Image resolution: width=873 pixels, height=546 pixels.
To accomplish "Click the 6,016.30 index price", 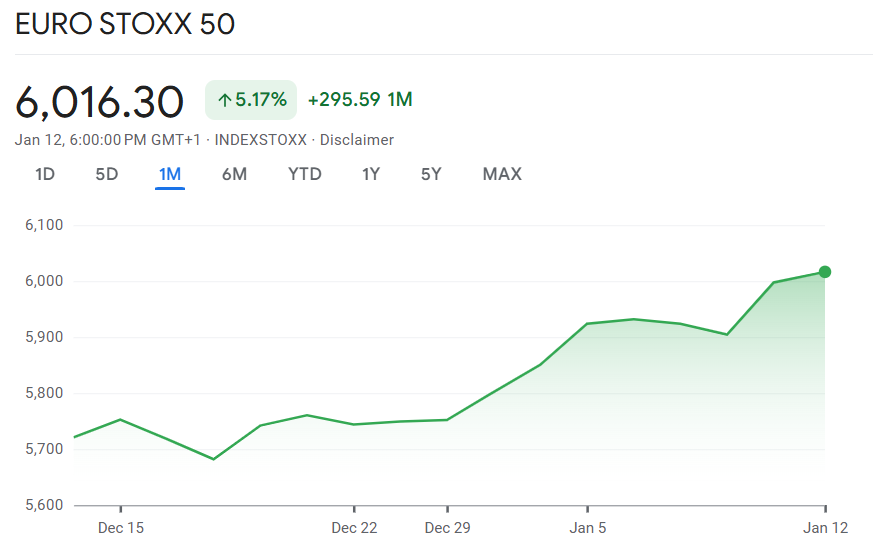I will click(100, 101).
